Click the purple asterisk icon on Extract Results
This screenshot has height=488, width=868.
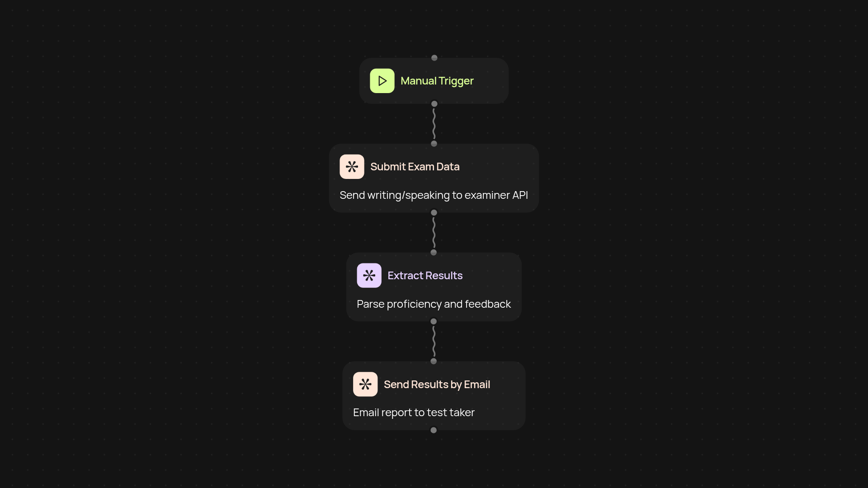369,276
